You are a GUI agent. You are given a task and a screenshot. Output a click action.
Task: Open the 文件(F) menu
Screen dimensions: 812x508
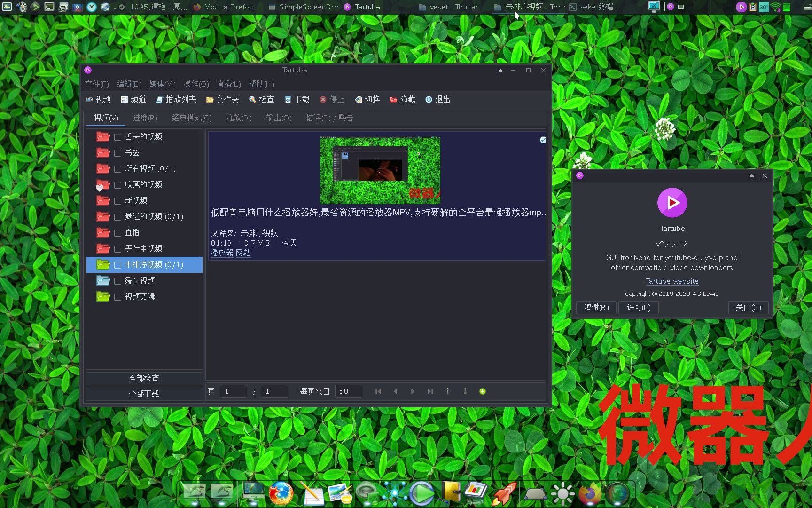(x=97, y=84)
